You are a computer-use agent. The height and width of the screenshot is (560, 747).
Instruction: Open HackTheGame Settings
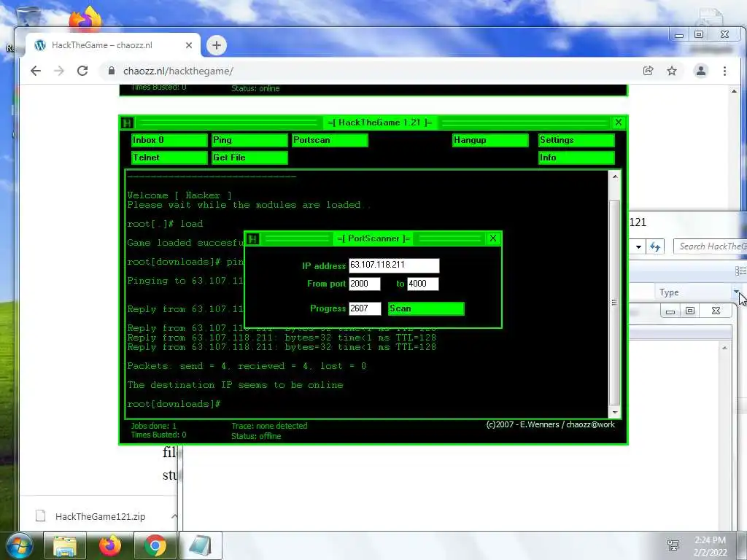coord(576,140)
